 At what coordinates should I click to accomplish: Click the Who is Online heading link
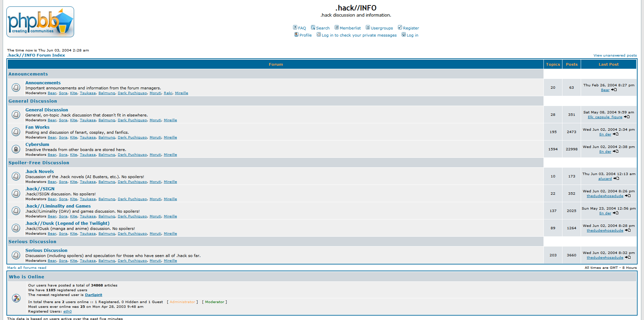(x=26, y=277)
